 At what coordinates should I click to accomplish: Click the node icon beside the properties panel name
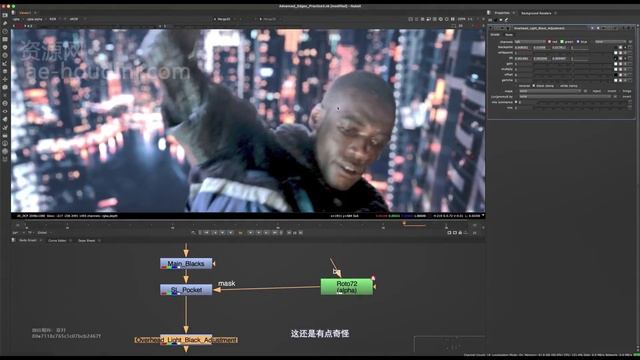point(508,28)
